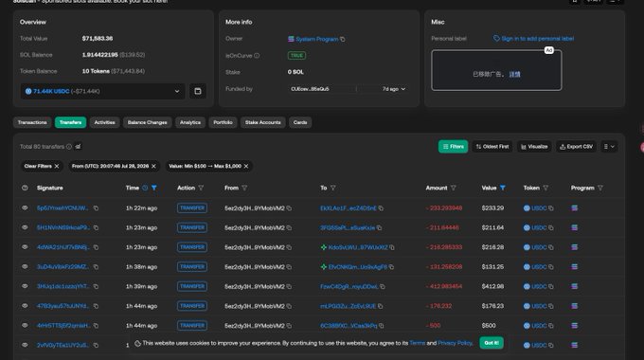Switch to the Transactions tab
Viewport: 644px width, 360px height.
(x=32, y=122)
